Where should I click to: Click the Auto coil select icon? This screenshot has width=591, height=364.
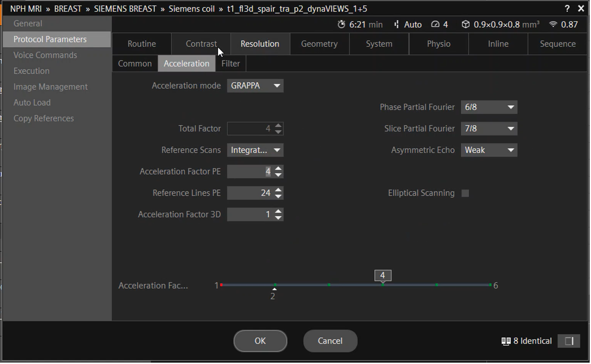tap(397, 25)
